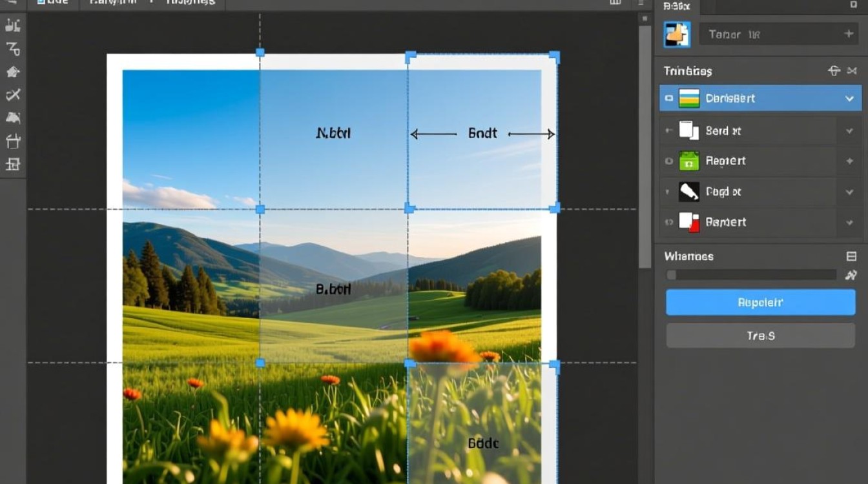
Task: Switch to the third tab in top bar
Action: (x=190, y=3)
